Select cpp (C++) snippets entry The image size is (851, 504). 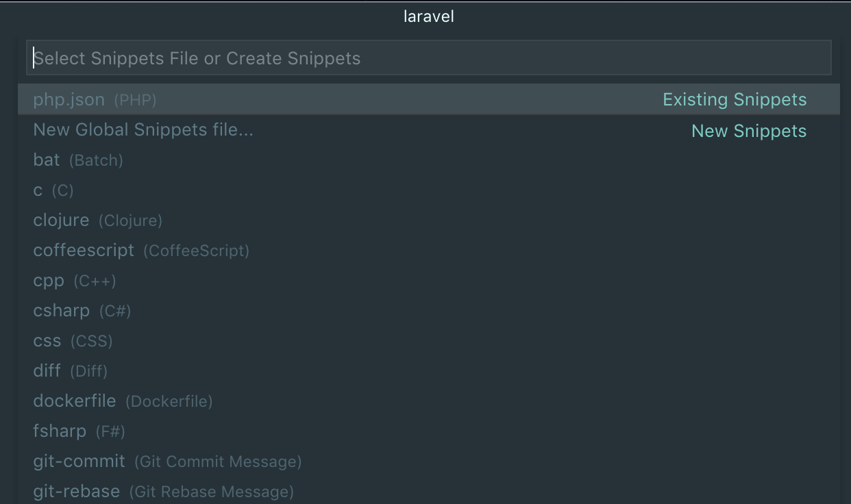click(x=75, y=281)
